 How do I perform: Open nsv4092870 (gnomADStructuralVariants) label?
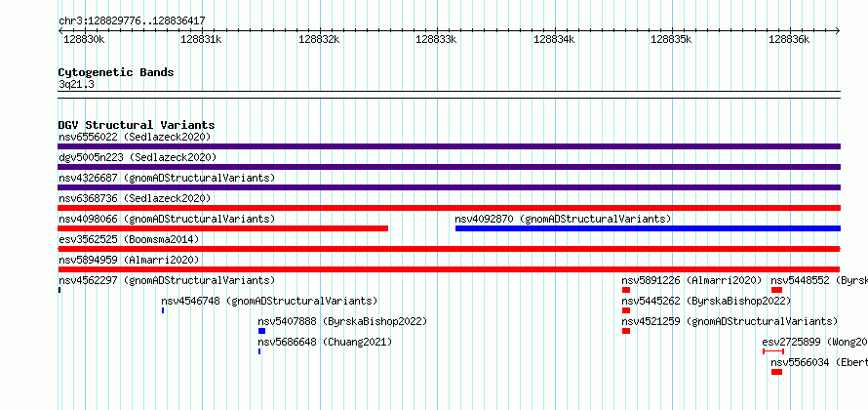pyautogui.click(x=563, y=219)
